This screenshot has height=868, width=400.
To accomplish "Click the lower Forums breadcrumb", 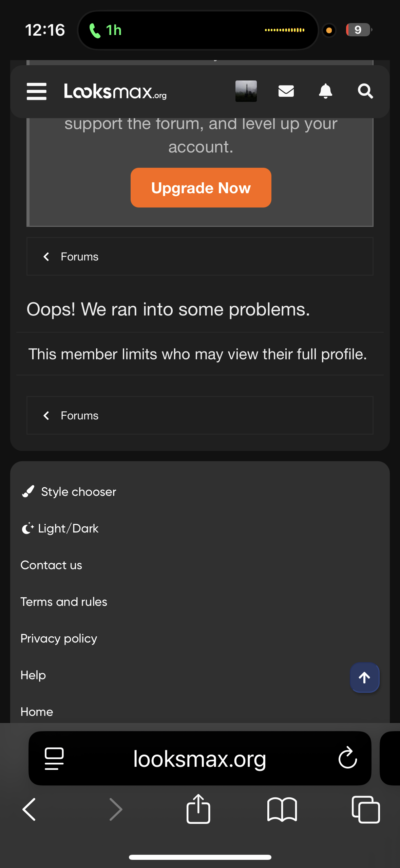I will click(79, 416).
